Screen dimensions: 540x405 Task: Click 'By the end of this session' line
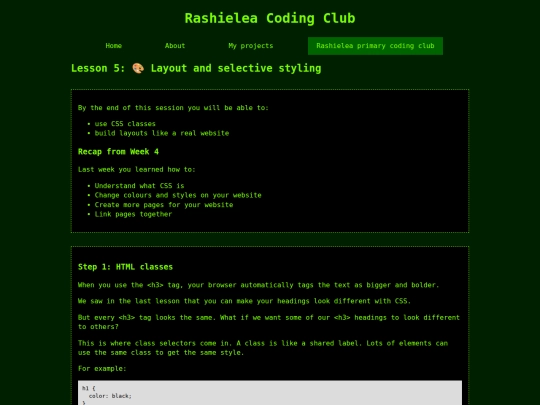pyautogui.click(x=173, y=108)
